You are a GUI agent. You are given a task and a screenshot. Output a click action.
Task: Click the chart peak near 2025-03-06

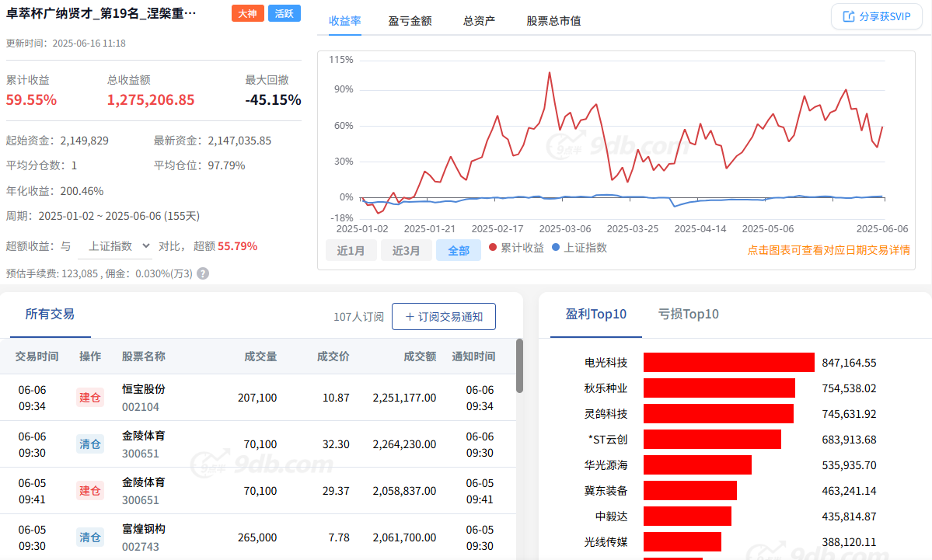[550, 73]
